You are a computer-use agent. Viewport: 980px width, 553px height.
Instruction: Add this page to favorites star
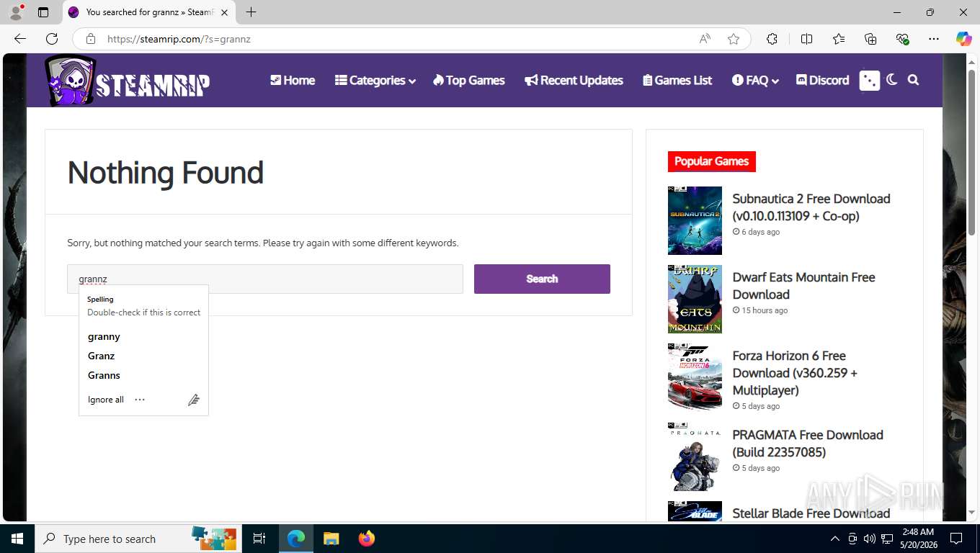(x=734, y=39)
